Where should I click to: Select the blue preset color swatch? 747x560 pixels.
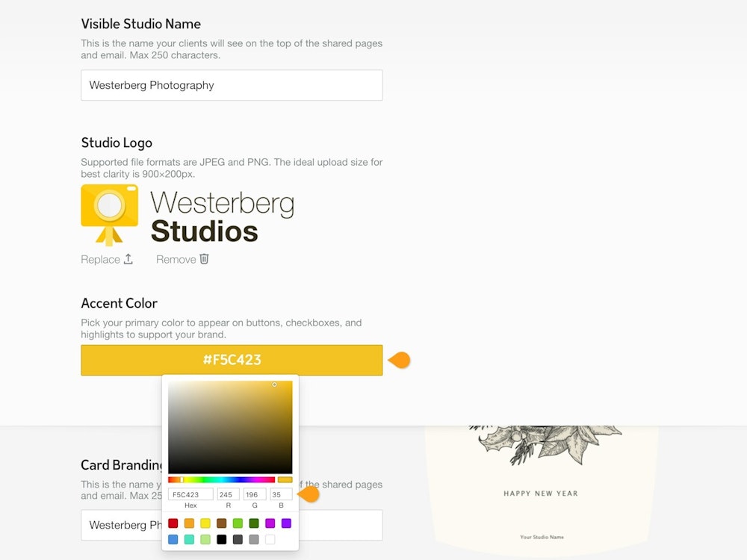tap(173, 539)
